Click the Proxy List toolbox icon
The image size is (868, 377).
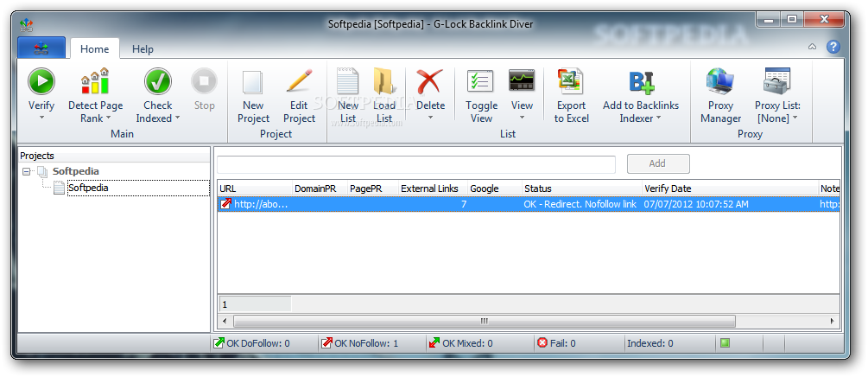click(x=777, y=81)
